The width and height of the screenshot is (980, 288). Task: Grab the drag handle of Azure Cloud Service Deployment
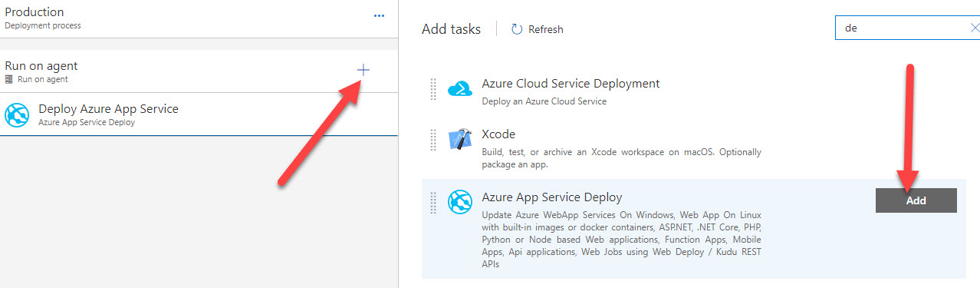tap(433, 89)
